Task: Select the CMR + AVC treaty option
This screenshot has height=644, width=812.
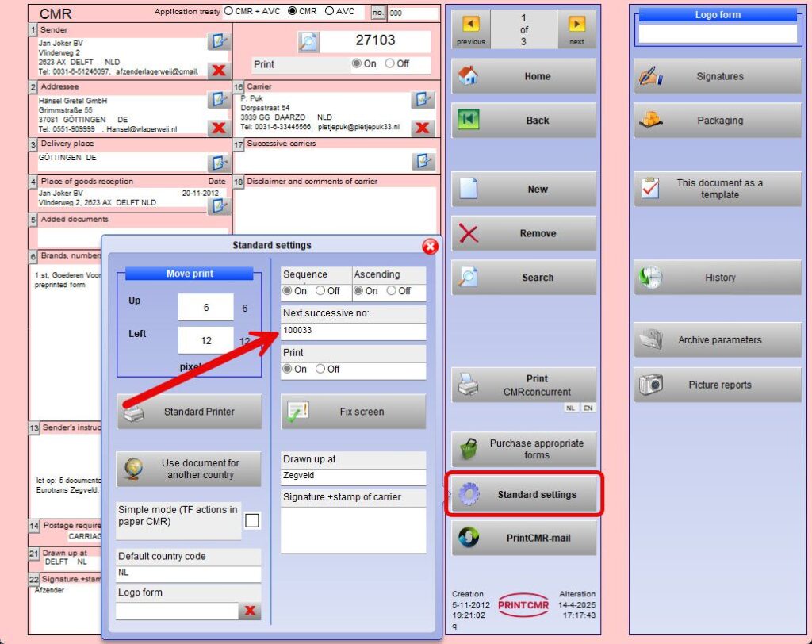Action: (229, 12)
